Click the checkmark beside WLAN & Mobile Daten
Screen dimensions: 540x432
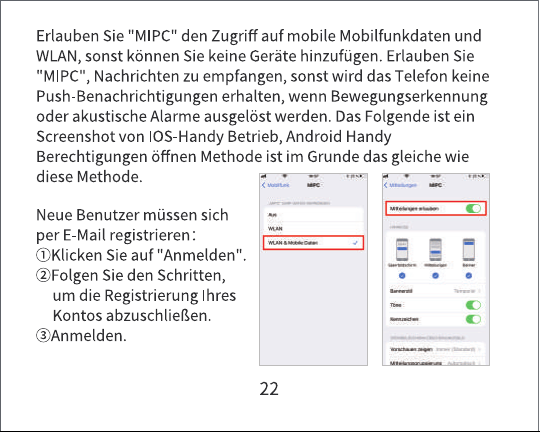pos(355,243)
